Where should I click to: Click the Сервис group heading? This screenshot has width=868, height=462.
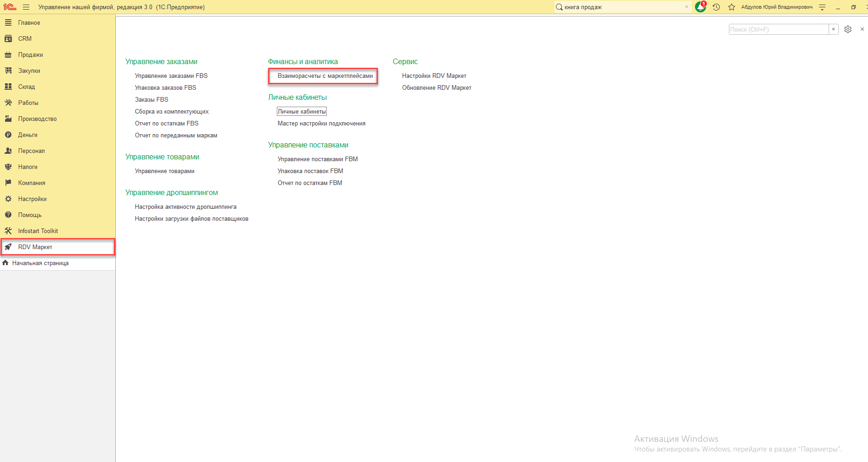point(405,61)
